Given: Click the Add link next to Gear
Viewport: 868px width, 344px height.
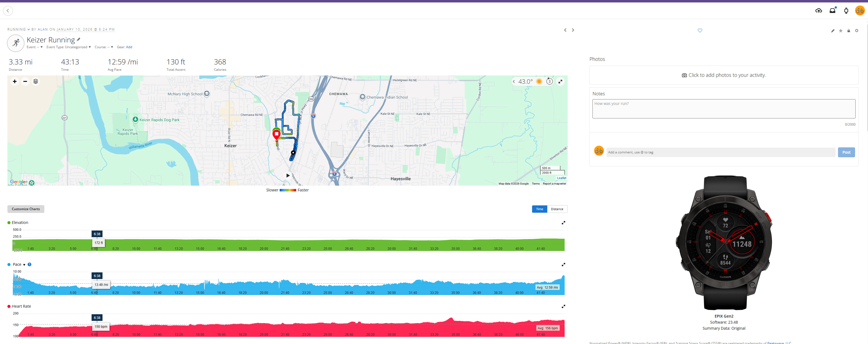Looking at the screenshot, I should click(x=129, y=47).
